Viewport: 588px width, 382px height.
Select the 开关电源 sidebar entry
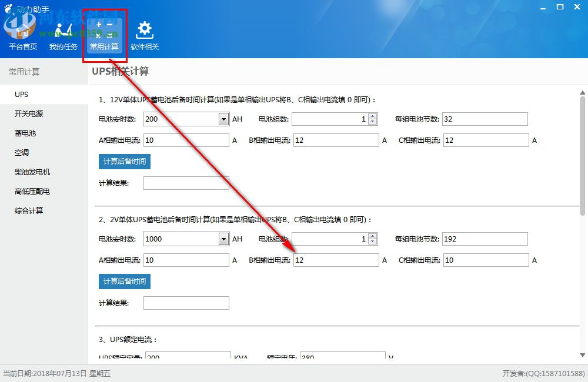pyautogui.click(x=27, y=113)
